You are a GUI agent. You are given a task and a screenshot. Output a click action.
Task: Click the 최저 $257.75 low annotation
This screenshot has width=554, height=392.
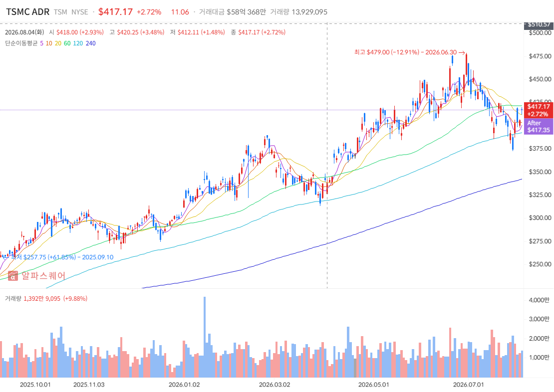[62, 257]
